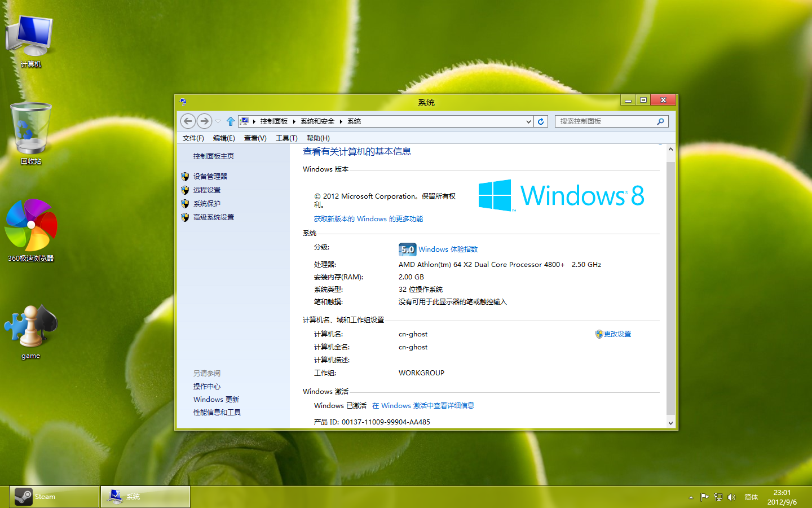This screenshot has width=812, height=508.
Task: Click the system window title bar icon
Action: point(183,102)
